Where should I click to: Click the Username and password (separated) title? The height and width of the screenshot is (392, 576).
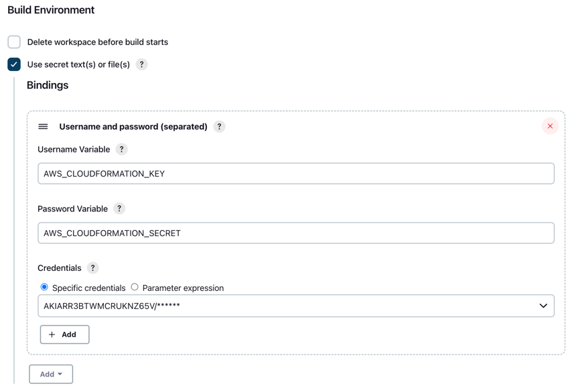(133, 126)
